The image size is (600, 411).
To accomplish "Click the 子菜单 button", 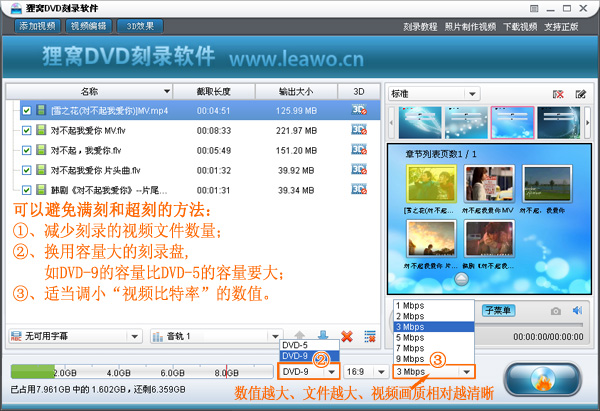I will point(498,310).
